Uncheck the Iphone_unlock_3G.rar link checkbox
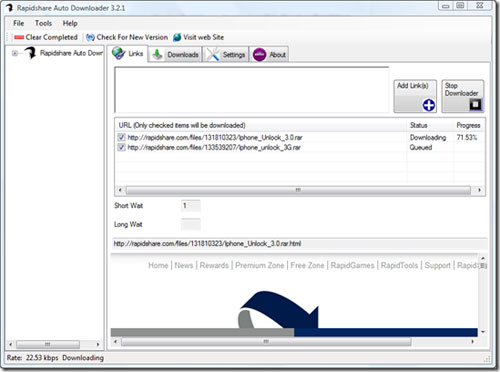This screenshot has height=372, width=500. click(121, 147)
